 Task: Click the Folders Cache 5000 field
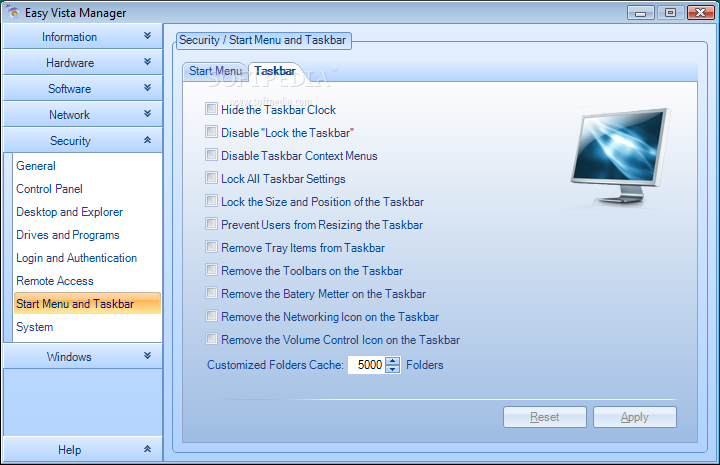point(366,365)
